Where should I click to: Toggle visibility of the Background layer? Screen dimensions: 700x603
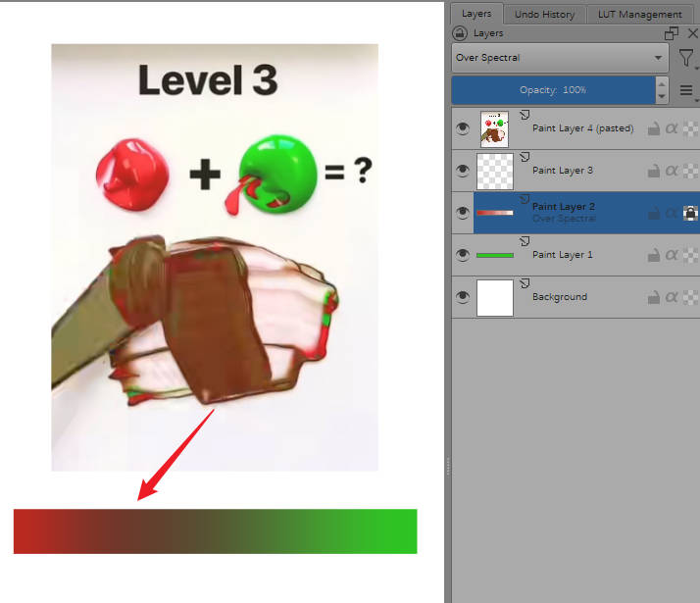point(463,297)
